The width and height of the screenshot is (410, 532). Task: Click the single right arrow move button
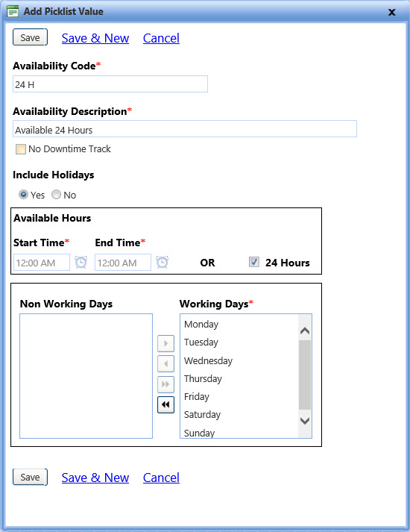pyautogui.click(x=165, y=343)
